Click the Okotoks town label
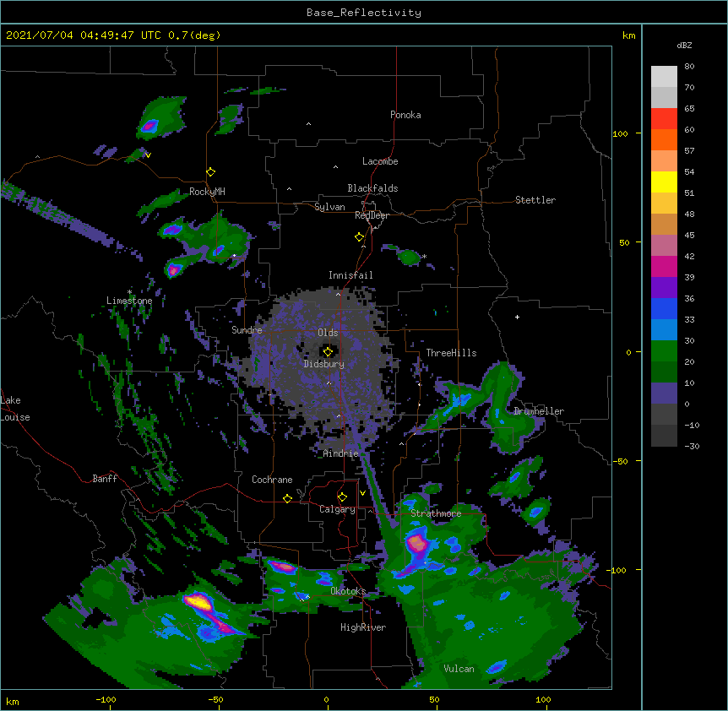The height and width of the screenshot is (711, 728). (348, 591)
